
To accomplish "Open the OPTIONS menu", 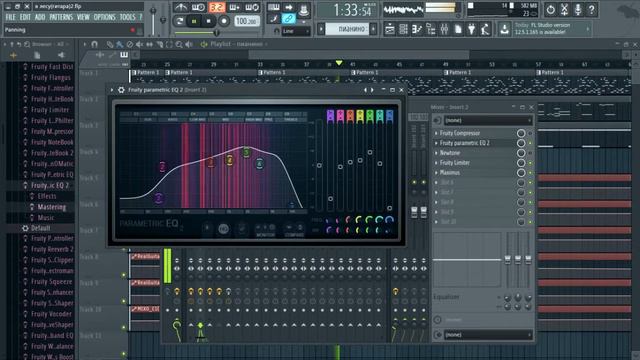I will click(x=104, y=17).
